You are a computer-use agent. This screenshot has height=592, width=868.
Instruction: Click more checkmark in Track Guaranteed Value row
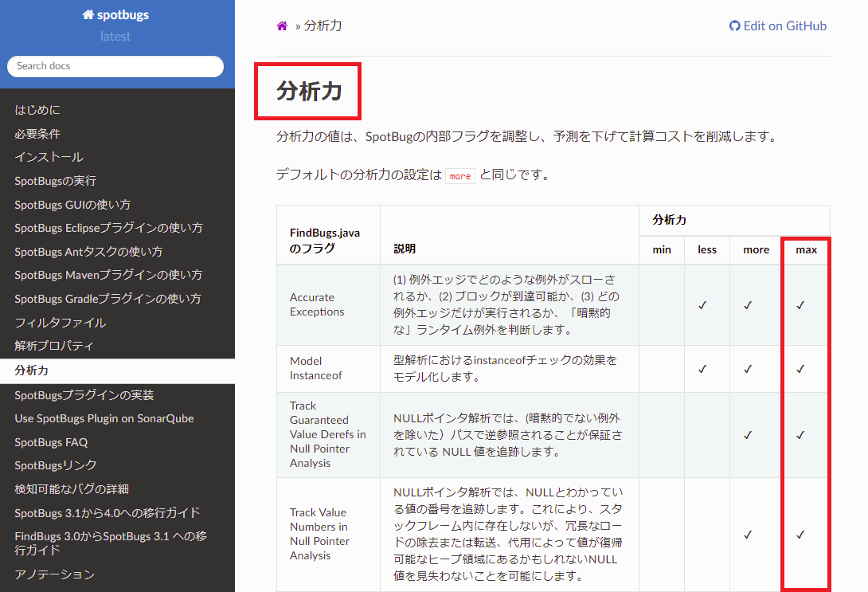(x=748, y=435)
